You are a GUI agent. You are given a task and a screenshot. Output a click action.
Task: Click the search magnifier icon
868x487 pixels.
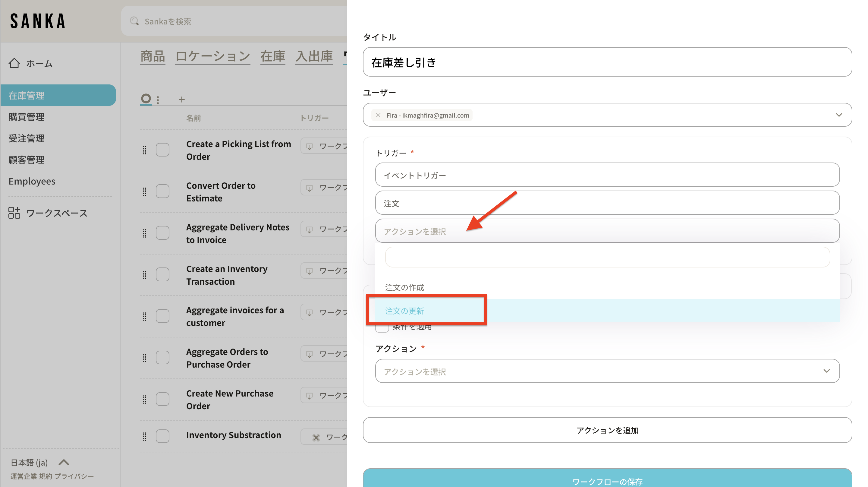tap(134, 21)
